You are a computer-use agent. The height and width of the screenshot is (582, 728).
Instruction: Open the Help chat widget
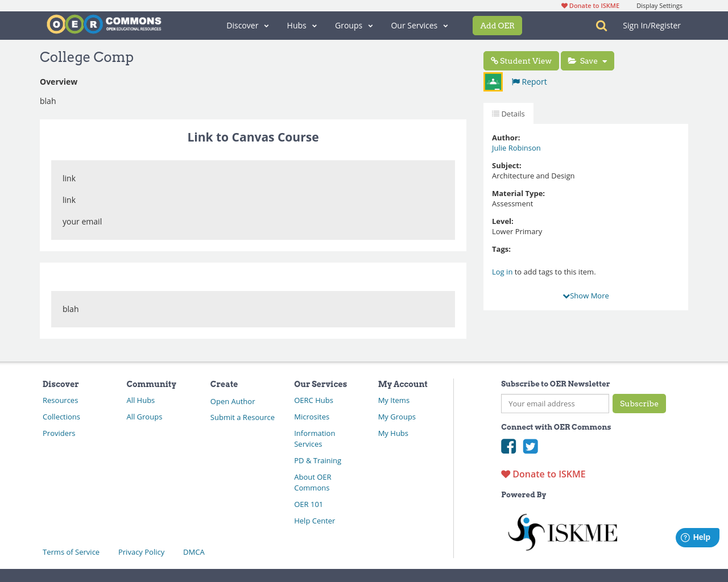pyautogui.click(x=697, y=537)
